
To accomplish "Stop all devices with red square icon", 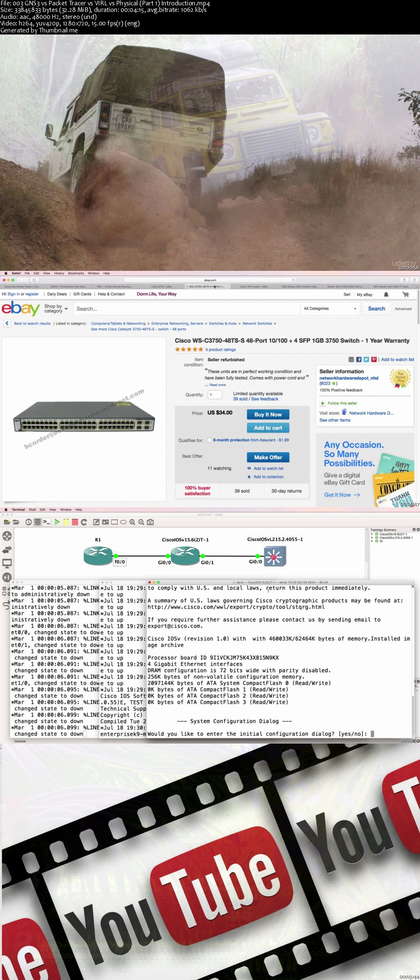I will [x=75, y=522].
